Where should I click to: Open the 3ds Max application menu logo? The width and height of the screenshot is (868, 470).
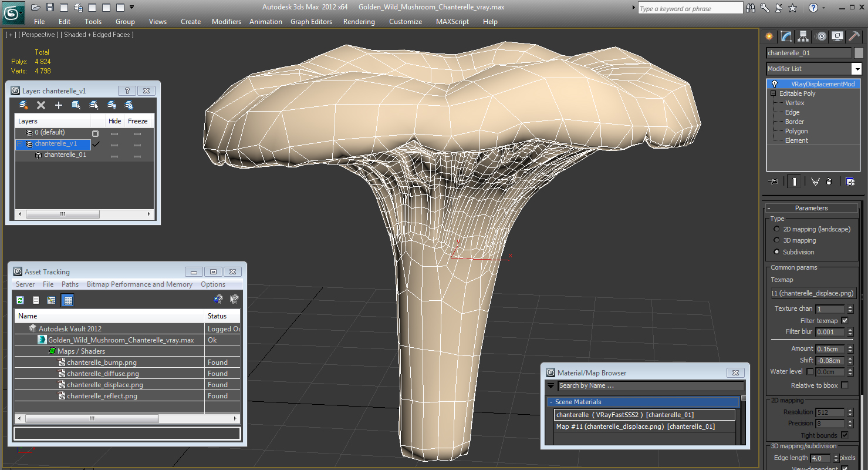pos(13,12)
